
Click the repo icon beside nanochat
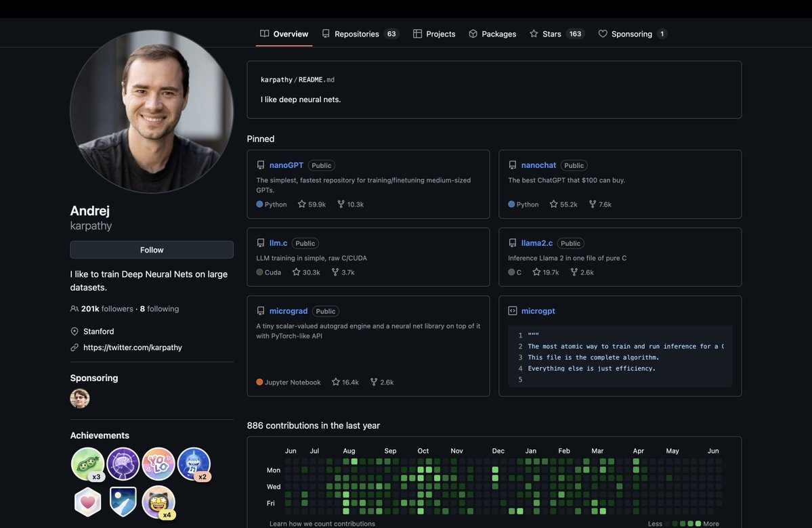512,165
